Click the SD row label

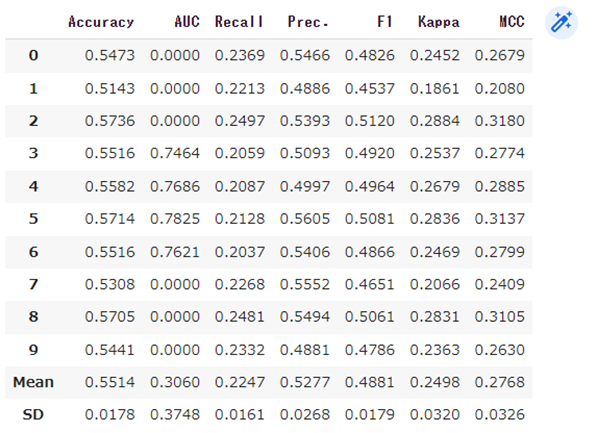[33, 415]
